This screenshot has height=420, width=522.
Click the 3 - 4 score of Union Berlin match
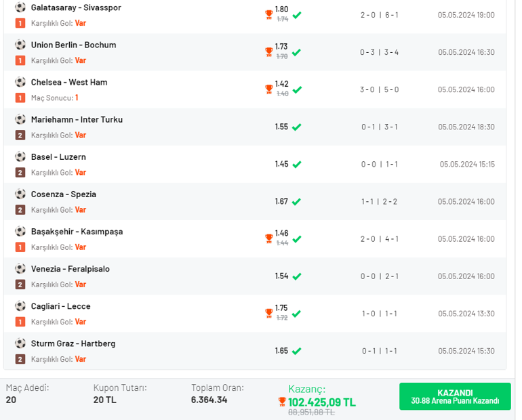coord(392,52)
